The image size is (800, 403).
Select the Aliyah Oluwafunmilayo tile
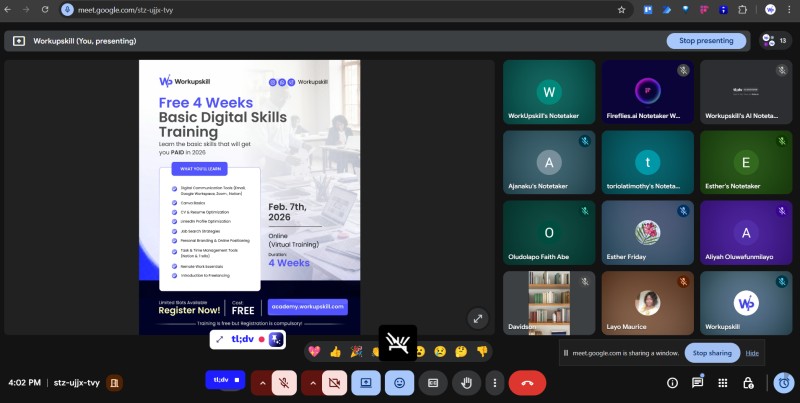(x=746, y=233)
